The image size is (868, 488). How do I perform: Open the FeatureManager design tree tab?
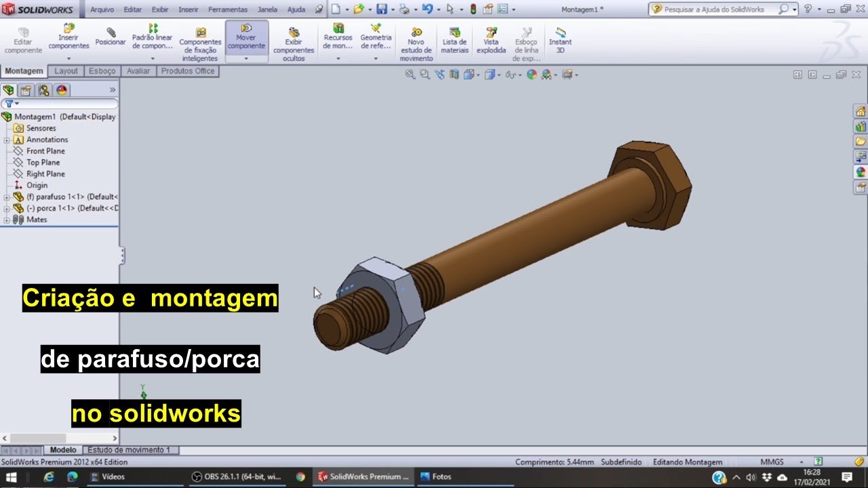[9, 89]
